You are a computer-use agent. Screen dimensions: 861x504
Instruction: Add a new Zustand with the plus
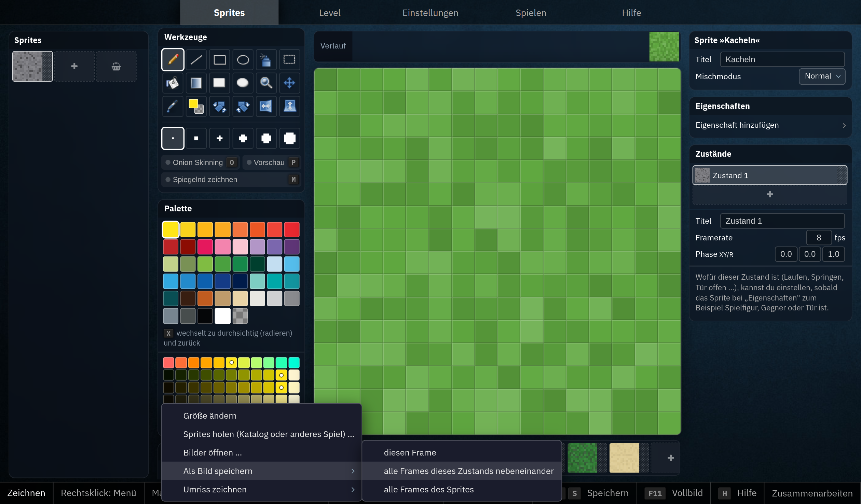pyautogui.click(x=770, y=194)
